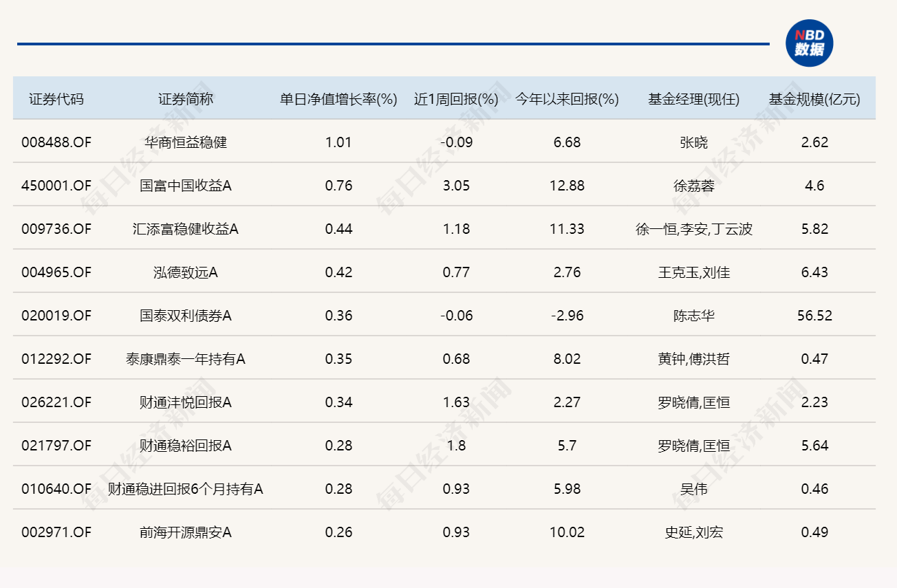Screen dimensions: 897x588
Task: Click weekly return value -0.06
Action: [x=456, y=316]
